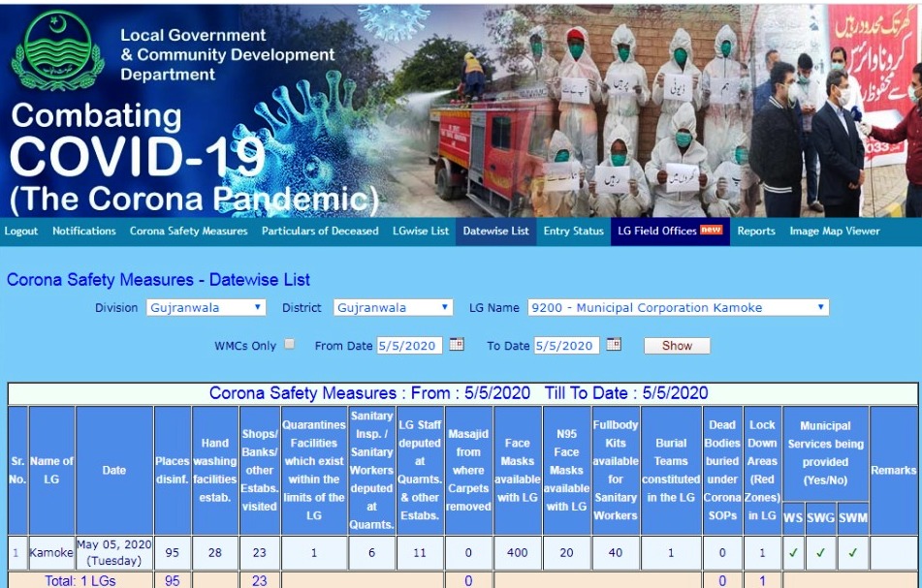This screenshot has width=922, height=588.
Task: Click the Places disinf. value 95 in Kamoke row
Action: click(173, 553)
